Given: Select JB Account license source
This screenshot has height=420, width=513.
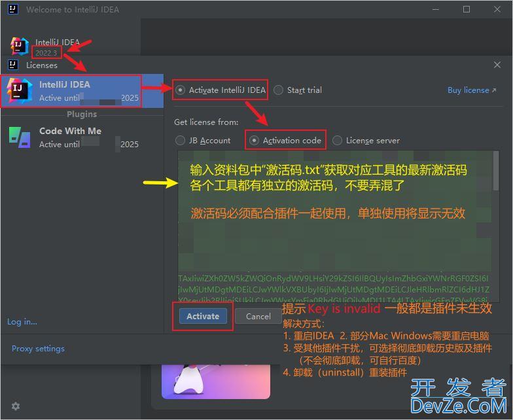Looking at the screenshot, I should click(203, 140).
